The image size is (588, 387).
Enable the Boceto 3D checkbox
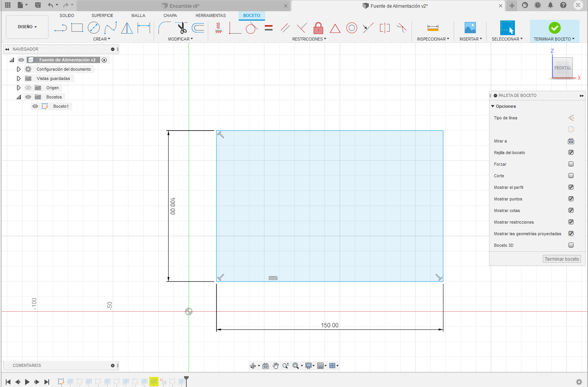(x=571, y=245)
